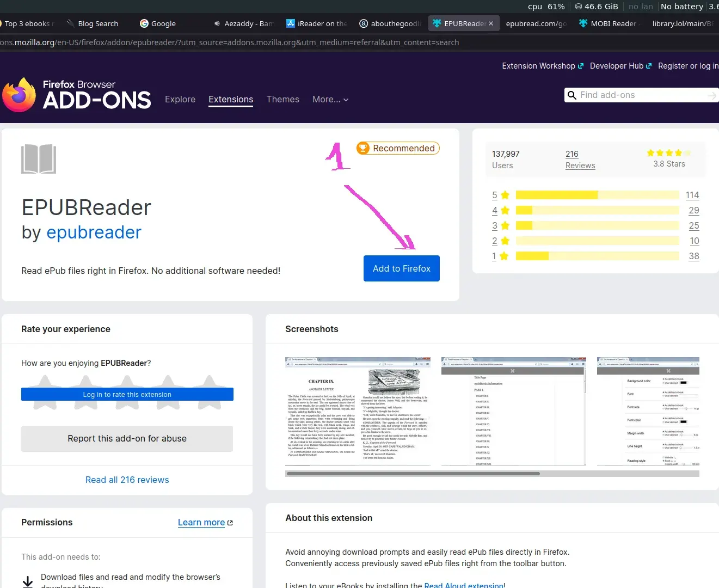Click the 3 star row label
This screenshot has height=588, width=719.
tap(500, 225)
